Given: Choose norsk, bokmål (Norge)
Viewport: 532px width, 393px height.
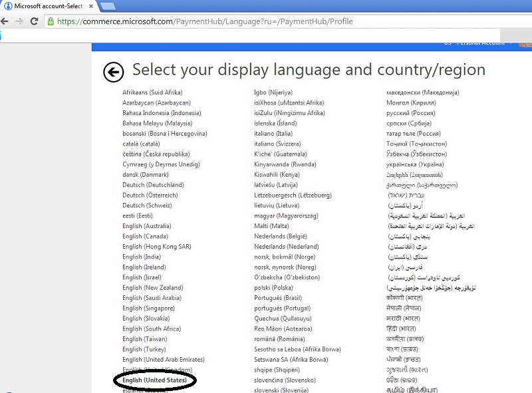Looking at the screenshot, I should coord(285,257).
